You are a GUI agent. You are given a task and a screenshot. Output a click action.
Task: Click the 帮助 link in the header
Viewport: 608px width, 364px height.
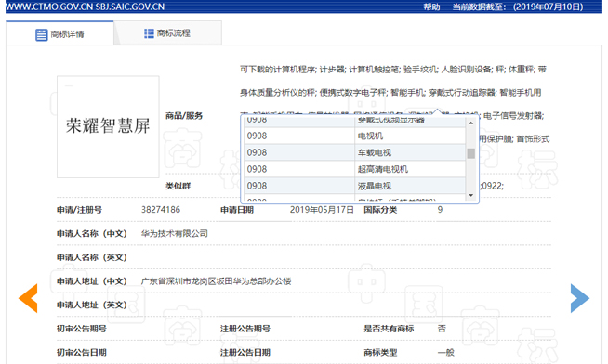[431, 6]
